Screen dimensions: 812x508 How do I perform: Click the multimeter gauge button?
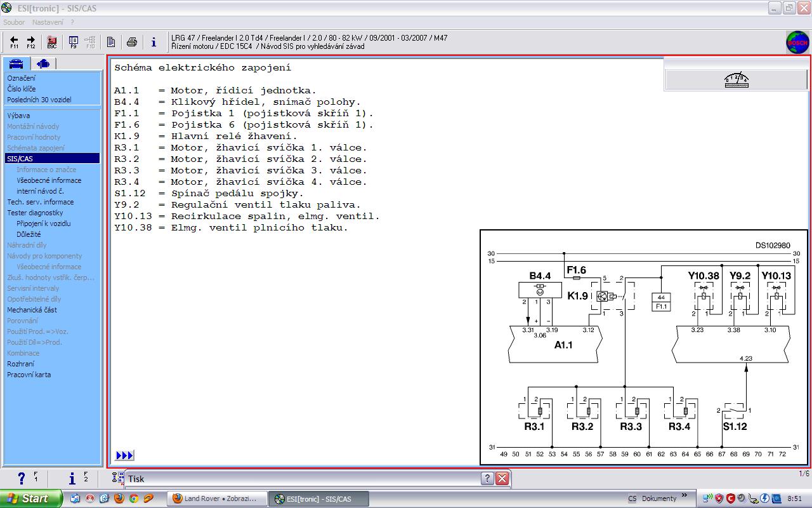pos(737,79)
